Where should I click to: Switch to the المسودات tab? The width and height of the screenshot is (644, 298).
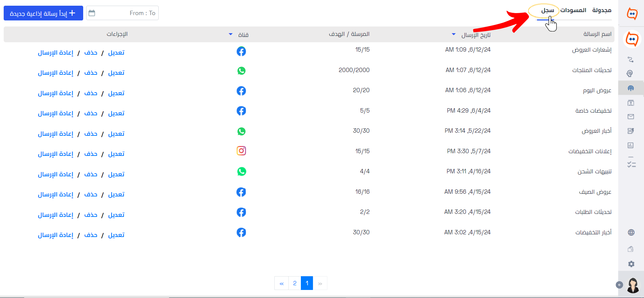pos(573,10)
